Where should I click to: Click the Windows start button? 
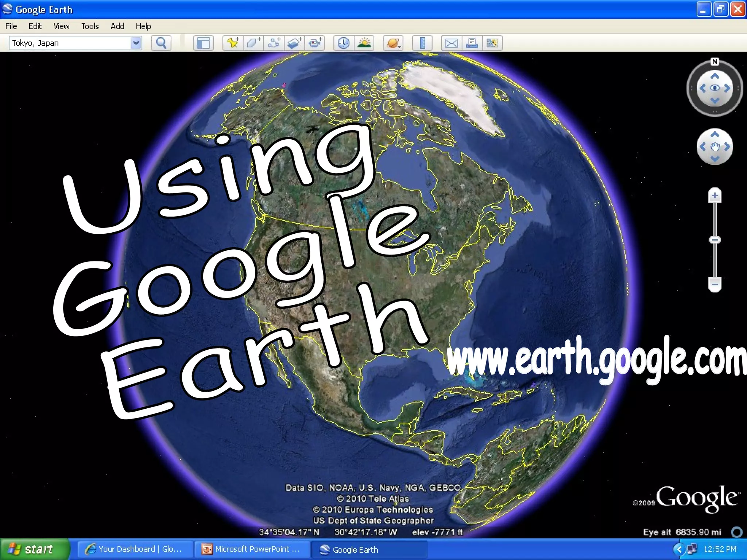tap(35, 549)
